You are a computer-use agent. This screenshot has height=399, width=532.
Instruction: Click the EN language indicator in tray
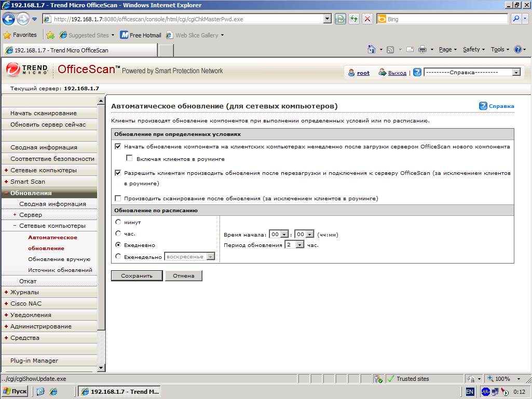tap(470, 392)
